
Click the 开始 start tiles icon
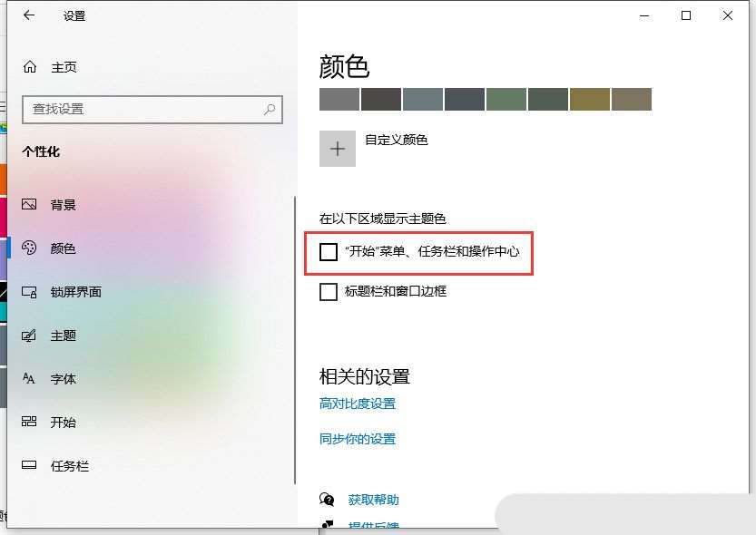pos(29,422)
